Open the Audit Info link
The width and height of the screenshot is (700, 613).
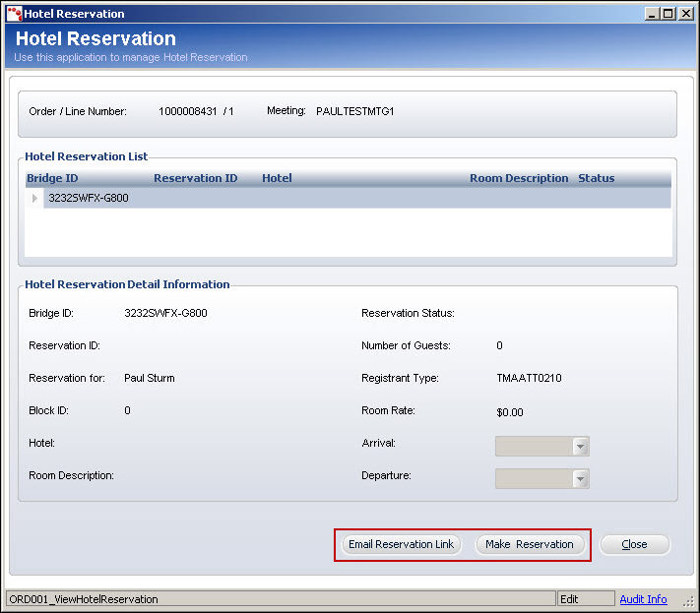[643, 599]
